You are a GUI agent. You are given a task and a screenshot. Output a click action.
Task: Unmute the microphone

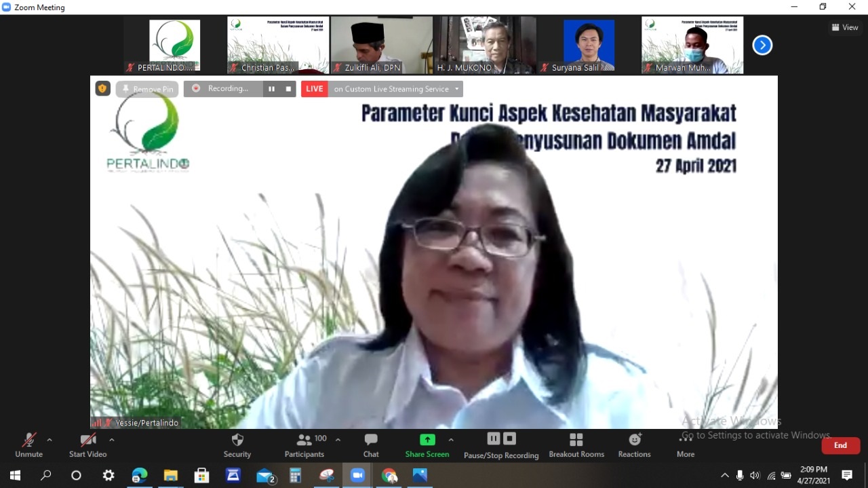pos(28,445)
